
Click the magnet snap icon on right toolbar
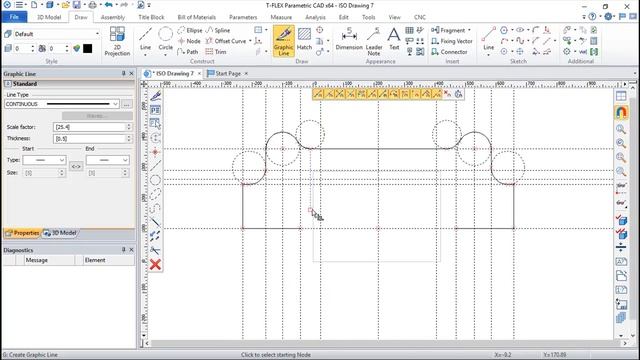coord(621,112)
